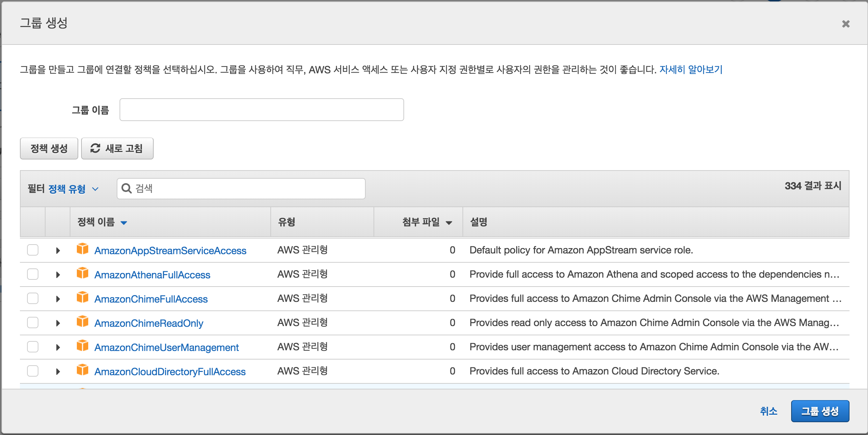Tick the AmazonChimeFullAccess checkbox
The width and height of the screenshot is (868, 435).
[33, 298]
